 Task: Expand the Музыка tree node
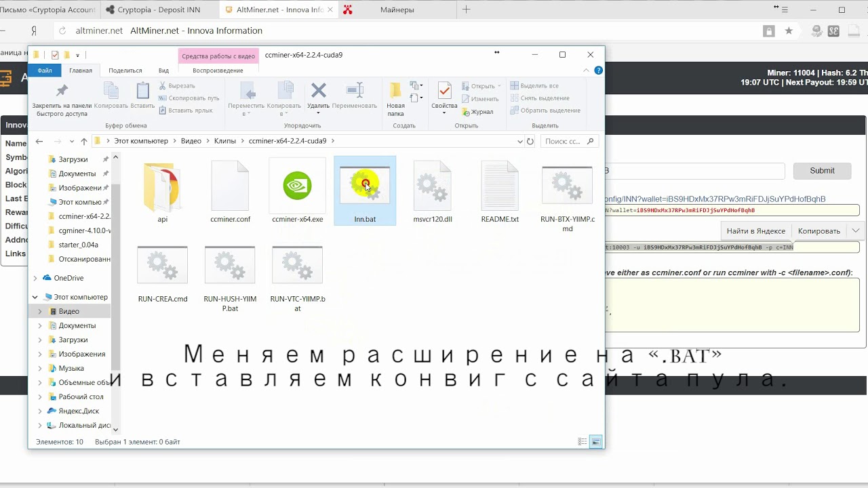[x=40, y=368]
